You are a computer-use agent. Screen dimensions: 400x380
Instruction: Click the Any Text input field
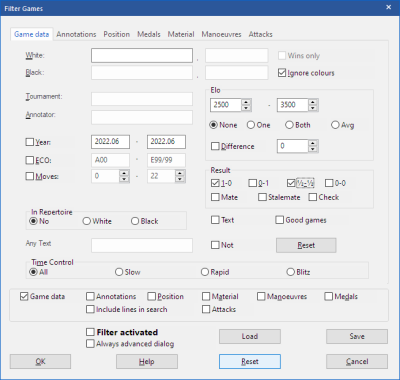point(142,245)
